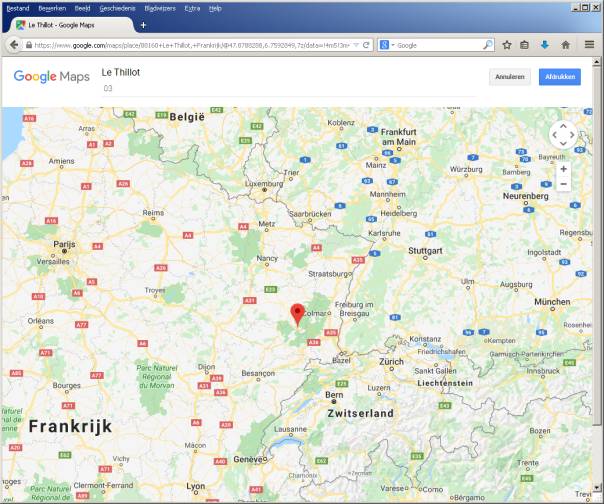Click the browser back arrow button
604x504 pixels.
14,45
